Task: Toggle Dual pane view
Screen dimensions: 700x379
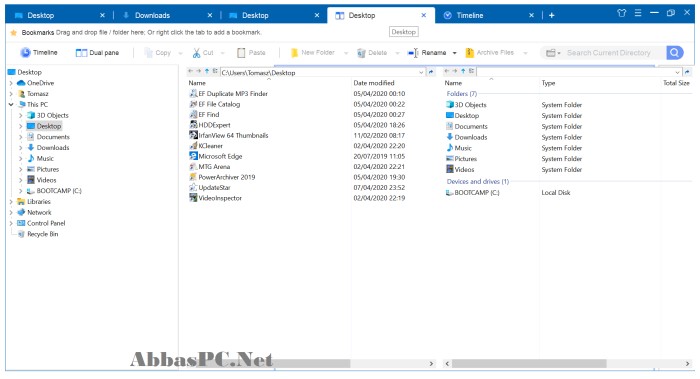Action: pos(97,53)
